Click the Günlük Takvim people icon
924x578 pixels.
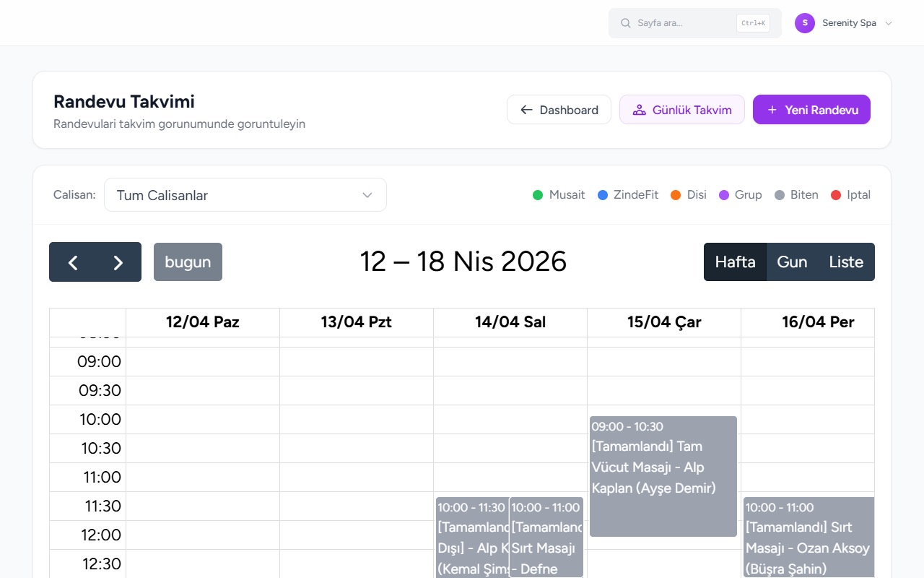click(x=639, y=110)
